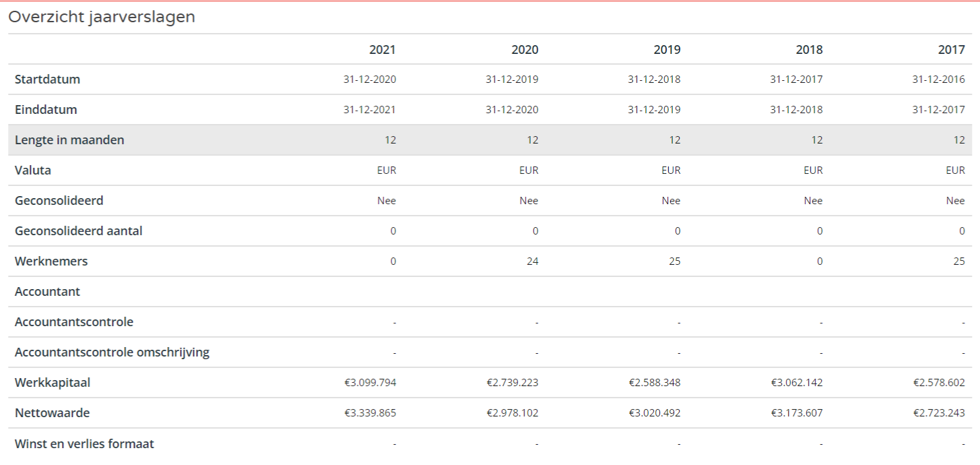This screenshot has width=980, height=465.
Task: Select the 'Lengte in maanden' row label
Action: point(69,140)
